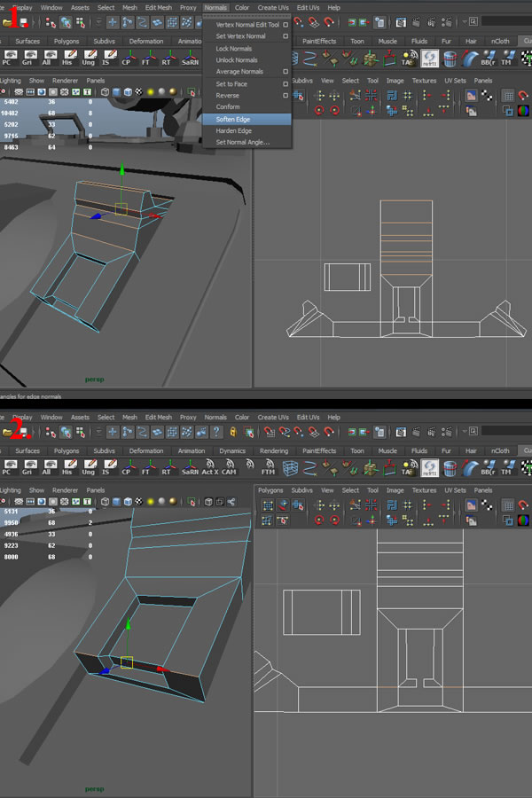532x798 pixels.
Task: Open option box for Vertex Normal Edit Tool
Action: point(286,25)
